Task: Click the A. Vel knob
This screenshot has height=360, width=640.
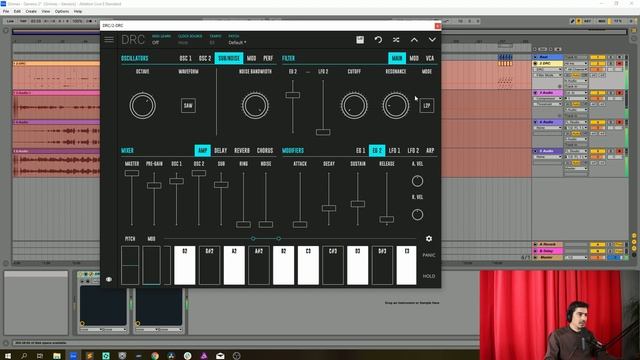Action: tap(417, 181)
